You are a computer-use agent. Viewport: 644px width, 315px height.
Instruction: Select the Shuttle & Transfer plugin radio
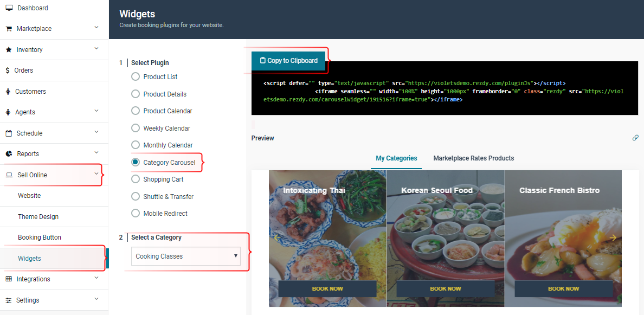click(x=136, y=196)
